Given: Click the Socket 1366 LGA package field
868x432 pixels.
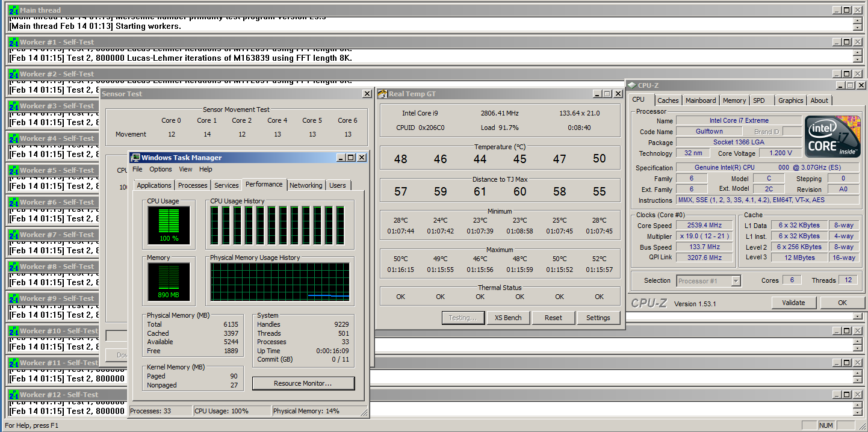Looking at the screenshot, I should 739,143.
